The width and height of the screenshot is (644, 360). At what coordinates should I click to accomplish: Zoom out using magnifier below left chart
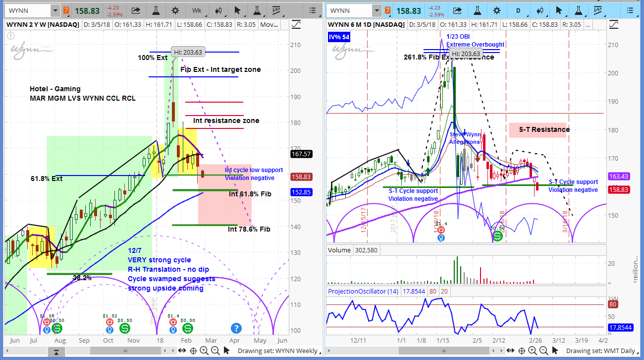pyautogui.click(x=215, y=351)
